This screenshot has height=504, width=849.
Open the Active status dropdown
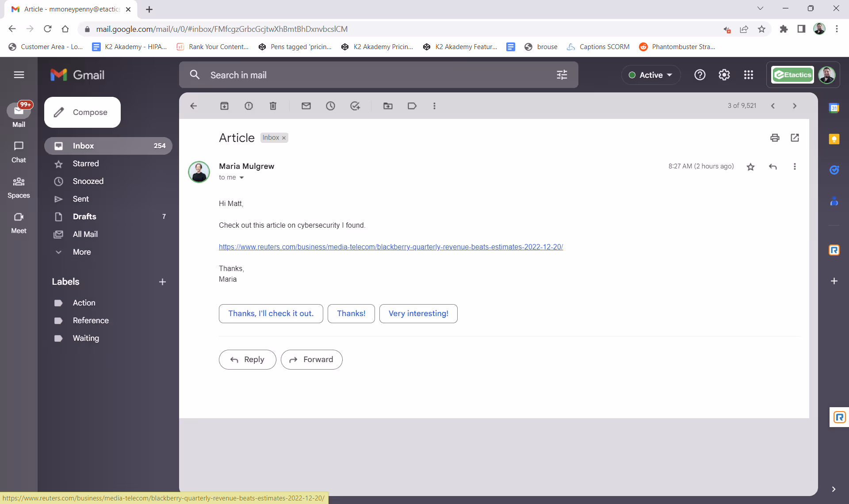pyautogui.click(x=650, y=75)
